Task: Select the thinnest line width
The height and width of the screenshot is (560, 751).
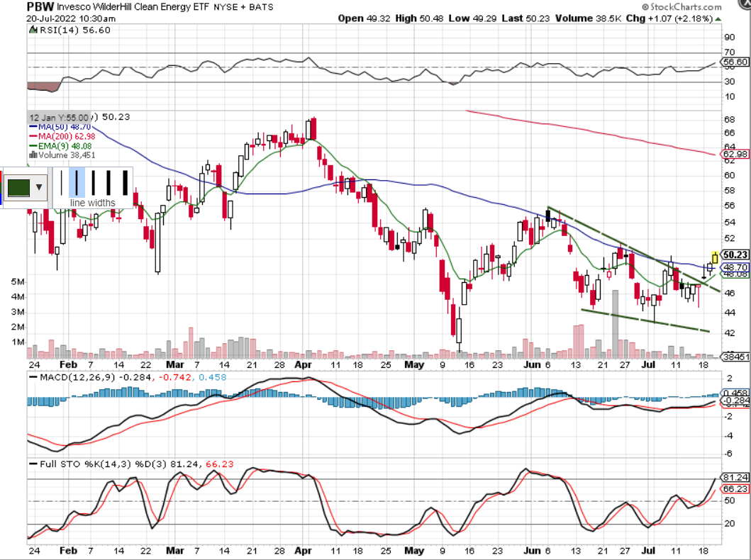Action: [x=61, y=182]
